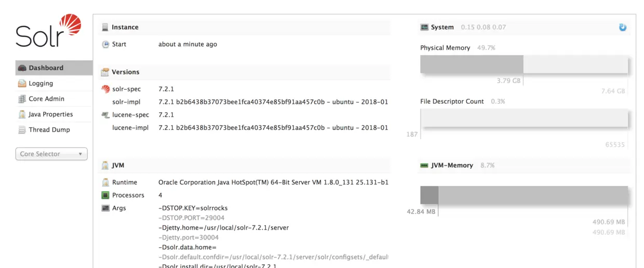Click the Core Admin icon
The height and width of the screenshot is (268, 644).
tap(22, 99)
